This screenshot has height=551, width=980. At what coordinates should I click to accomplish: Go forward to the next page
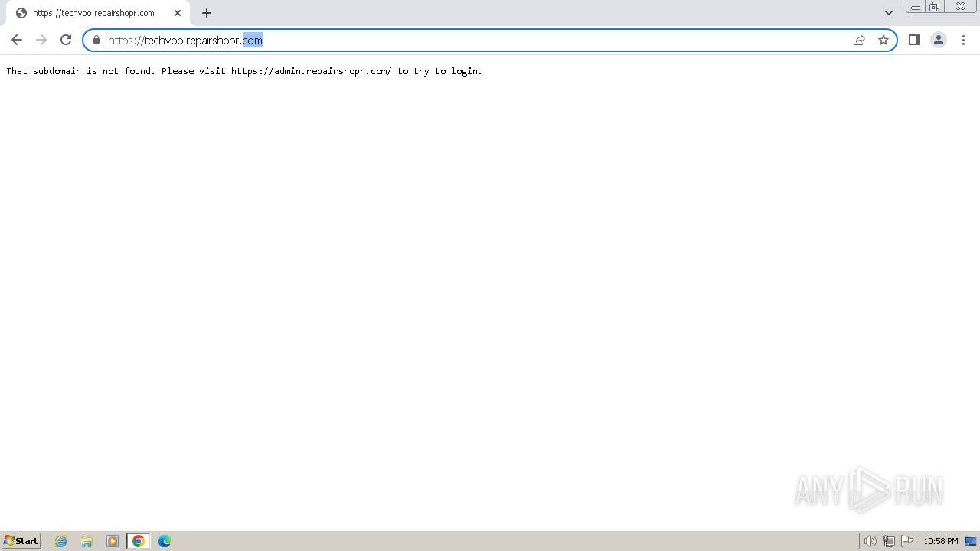click(41, 40)
